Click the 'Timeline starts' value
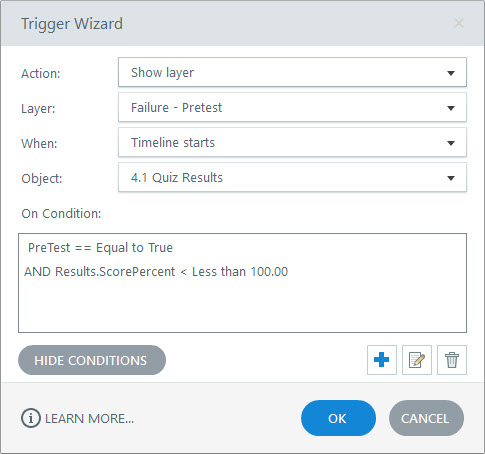This screenshot has height=454, width=485. click(173, 143)
